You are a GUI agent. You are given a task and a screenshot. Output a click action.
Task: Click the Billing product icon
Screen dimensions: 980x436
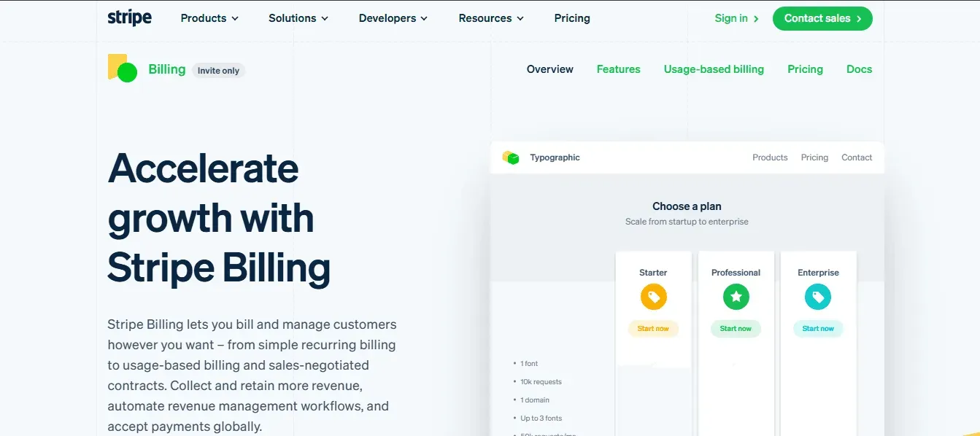tap(123, 69)
